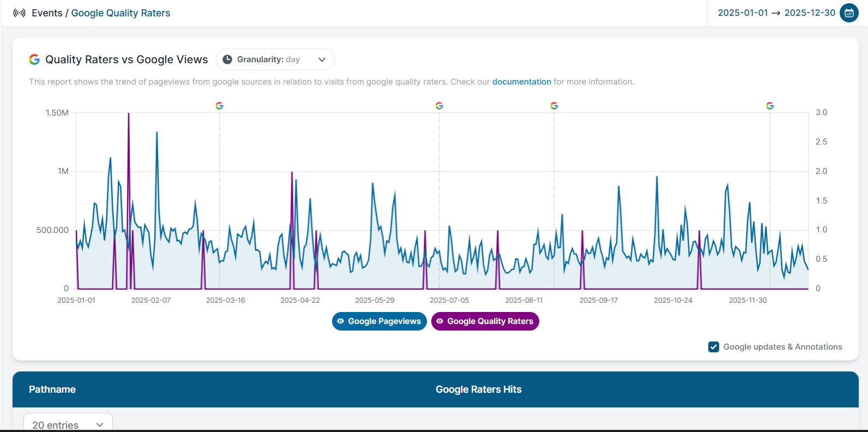Viewport: 868px width, 432px height.
Task: Go to Events breadcrumb
Action: coord(47,13)
